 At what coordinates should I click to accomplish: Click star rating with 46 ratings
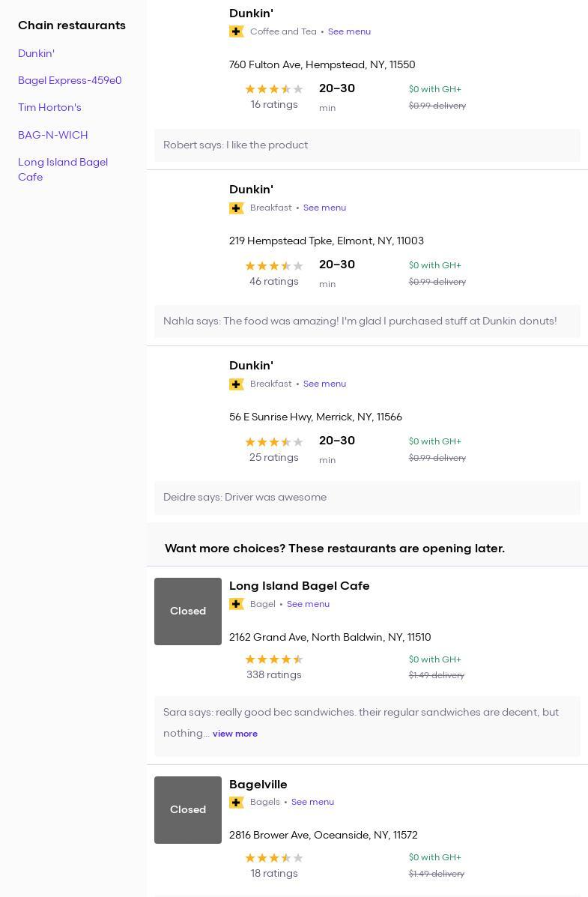pos(274,266)
